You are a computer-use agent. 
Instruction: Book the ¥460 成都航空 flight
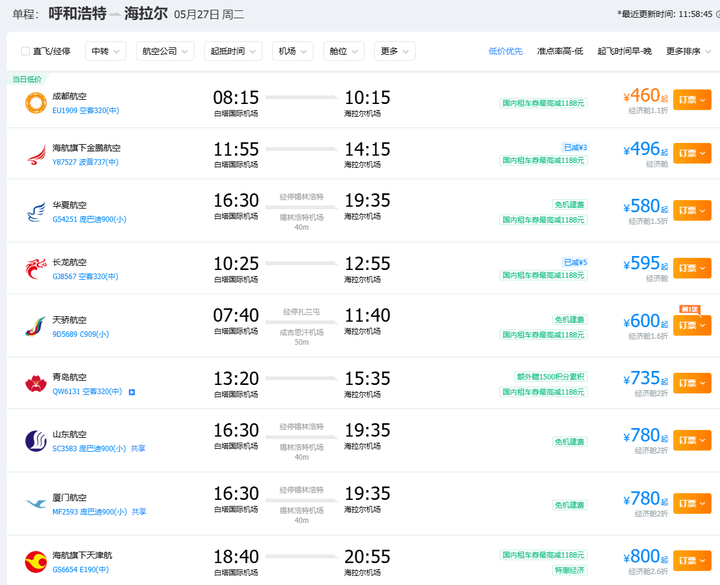click(692, 100)
